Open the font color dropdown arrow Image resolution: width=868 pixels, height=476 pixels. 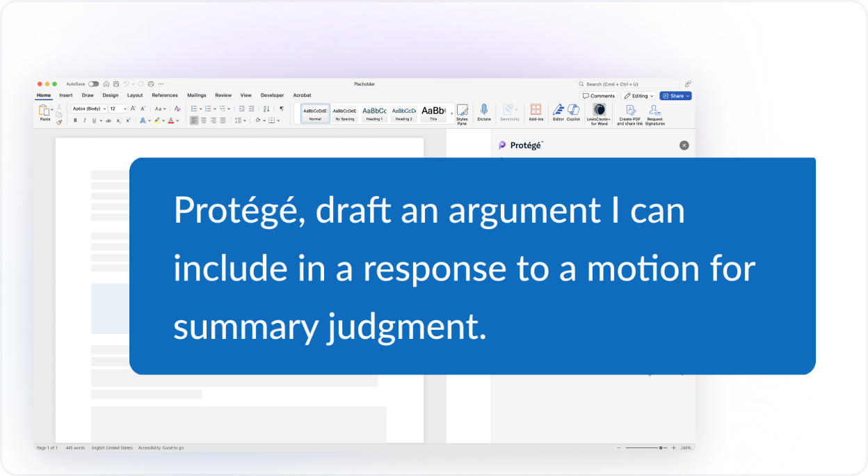point(177,120)
